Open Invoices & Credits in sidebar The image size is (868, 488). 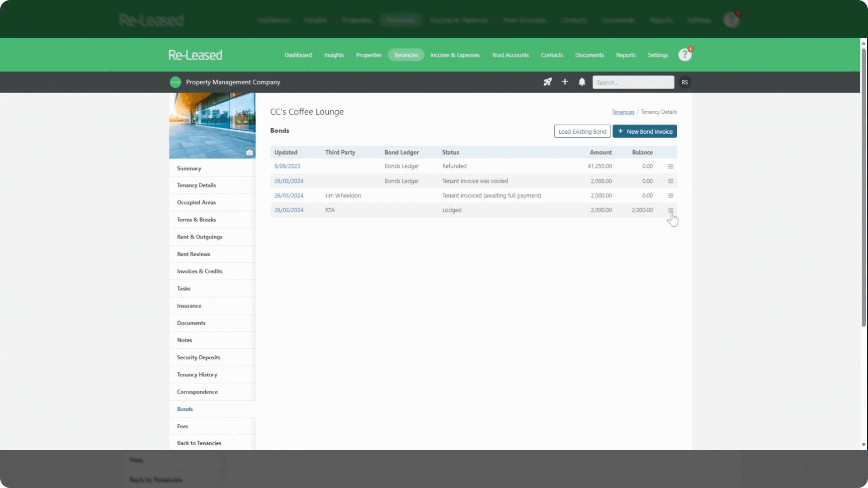coord(212,271)
